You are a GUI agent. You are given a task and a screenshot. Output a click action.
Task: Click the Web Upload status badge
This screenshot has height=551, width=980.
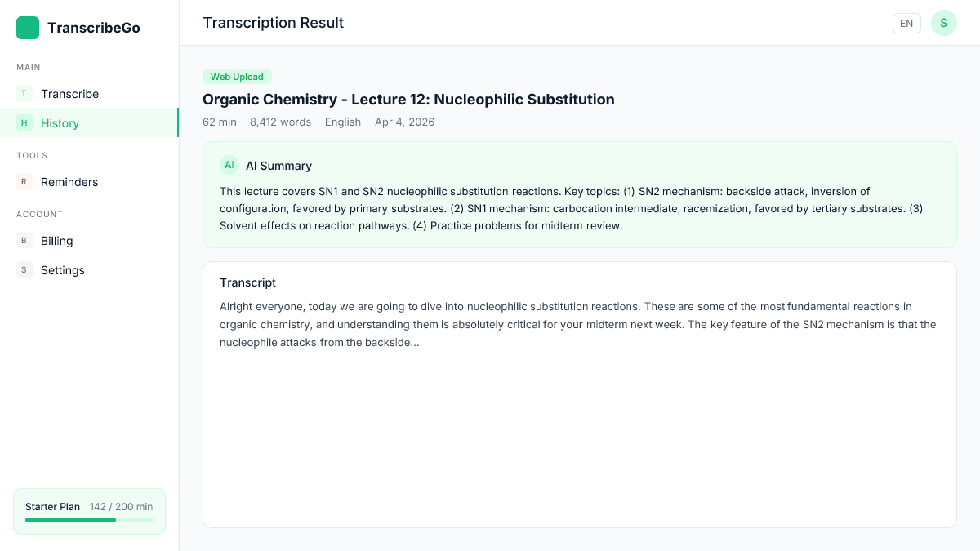(237, 76)
